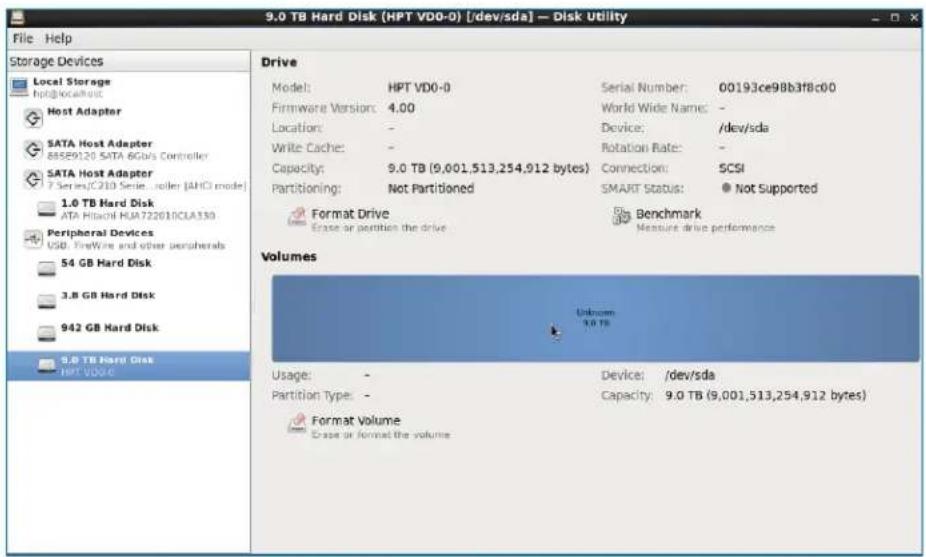Screen dimensions: 926x557
Task: Maximize the Disk Utility window
Action: (x=895, y=18)
